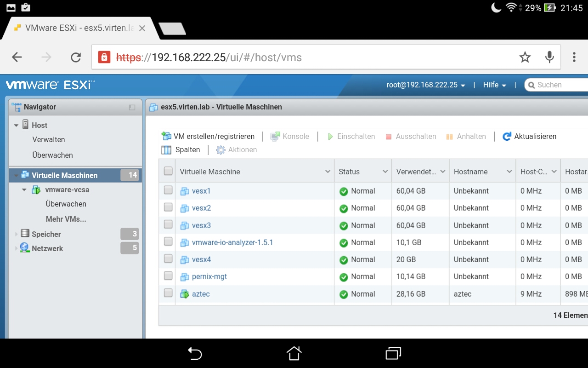Click the vesx3 VM icon
The height and width of the screenshot is (368, 588).
point(185,225)
